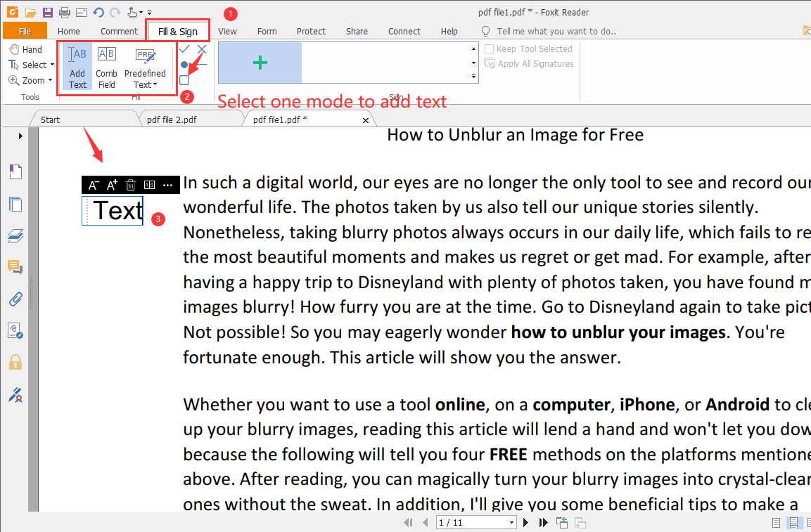Open the Comments panel in the sidebar

click(15, 267)
